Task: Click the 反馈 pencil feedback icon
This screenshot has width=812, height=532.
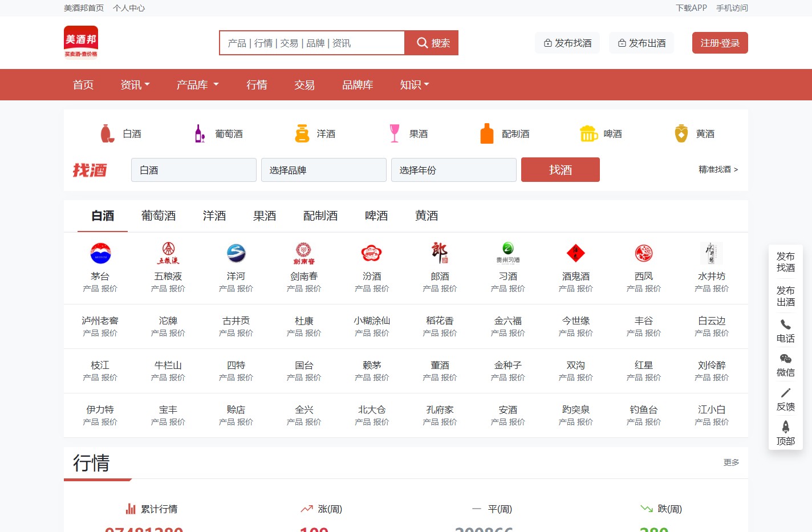Action: [786, 393]
